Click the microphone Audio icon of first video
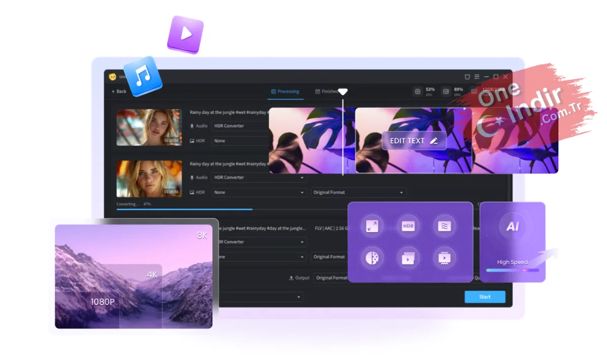This screenshot has height=364, width=607. pos(192,126)
